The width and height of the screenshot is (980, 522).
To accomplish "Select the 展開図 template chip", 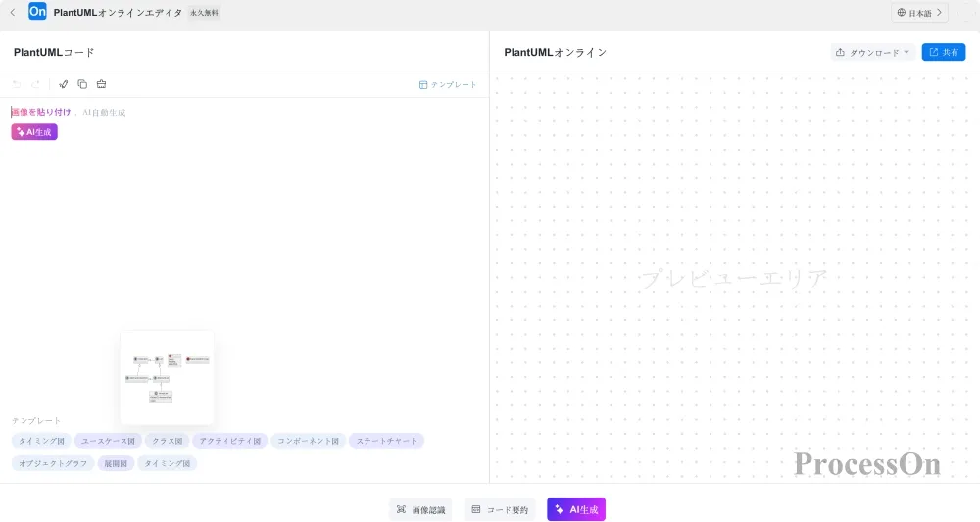I will (116, 463).
